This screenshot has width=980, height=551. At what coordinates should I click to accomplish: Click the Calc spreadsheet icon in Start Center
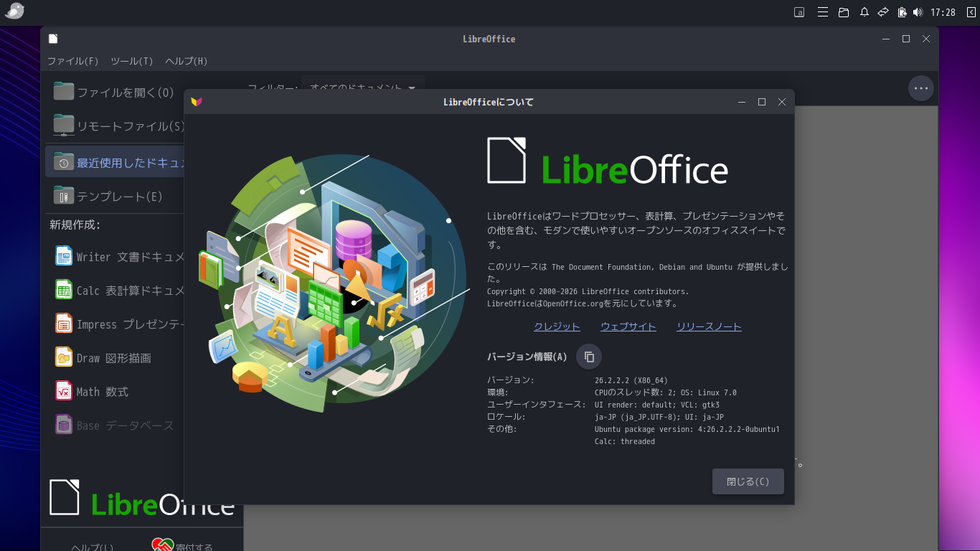point(64,290)
